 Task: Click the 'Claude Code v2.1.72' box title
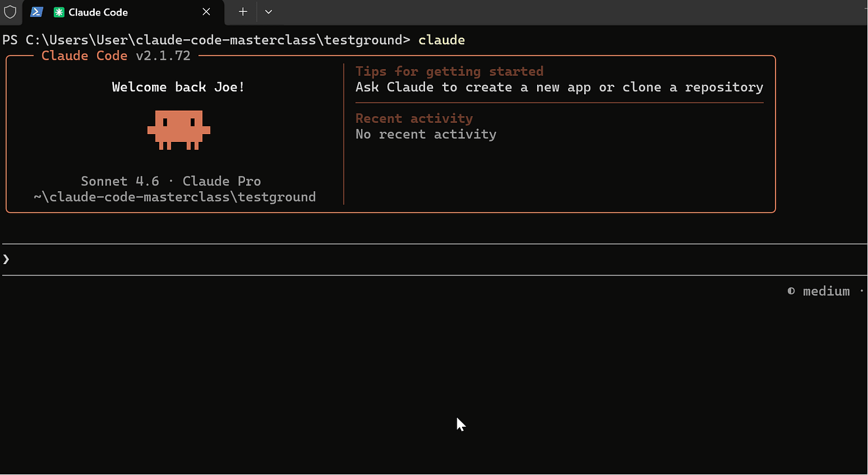(116, 56)
